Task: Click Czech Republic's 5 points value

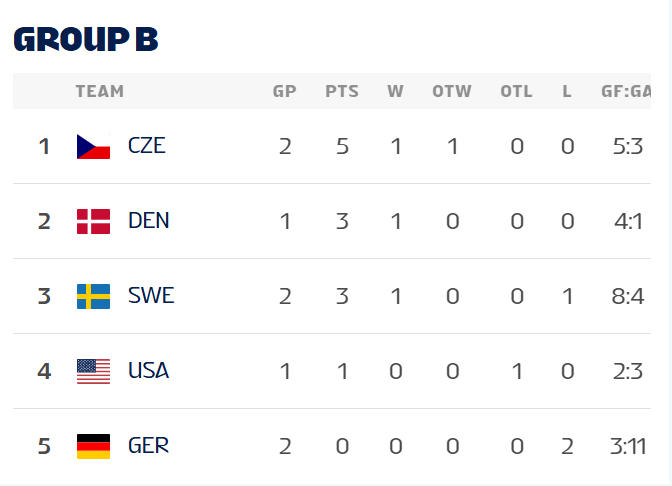Action: [342, 146]
